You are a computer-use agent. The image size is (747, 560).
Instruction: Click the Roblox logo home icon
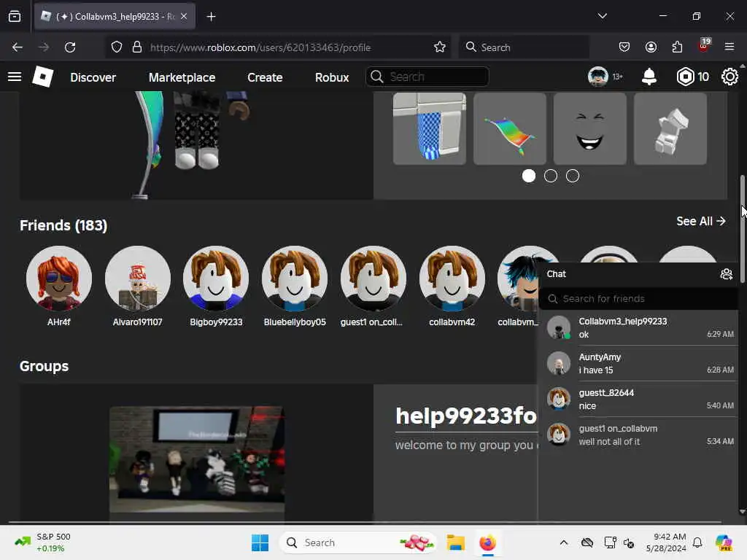click(42, 77)
